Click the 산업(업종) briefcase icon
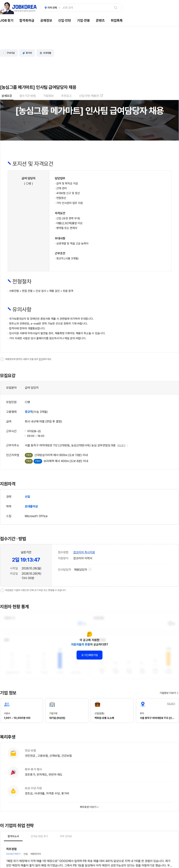The image size is (179, 868). 98,704
